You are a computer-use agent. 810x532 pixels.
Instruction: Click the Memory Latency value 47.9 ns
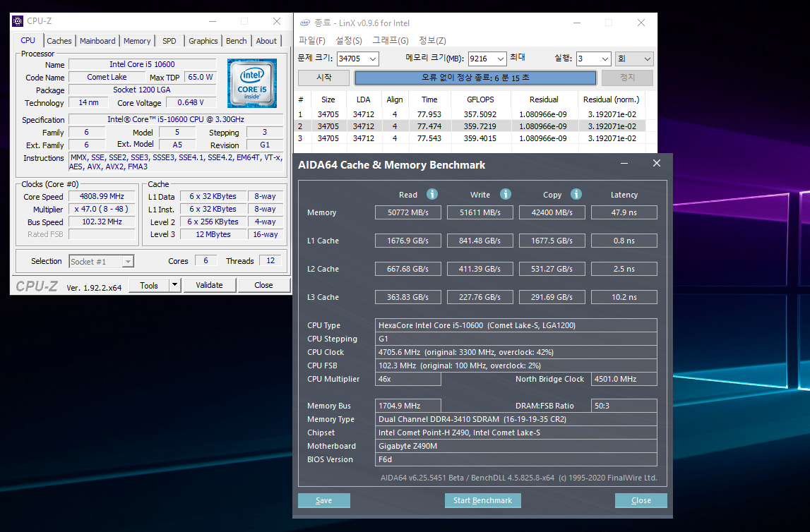(624, 212)
